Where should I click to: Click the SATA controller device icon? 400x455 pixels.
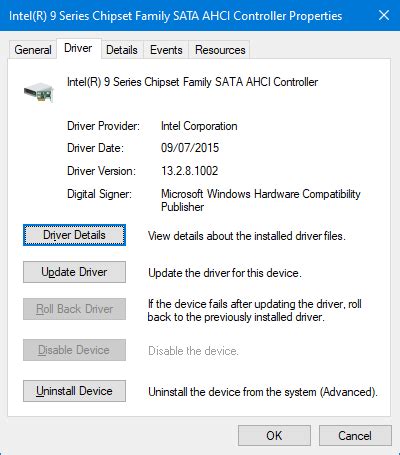39,92
